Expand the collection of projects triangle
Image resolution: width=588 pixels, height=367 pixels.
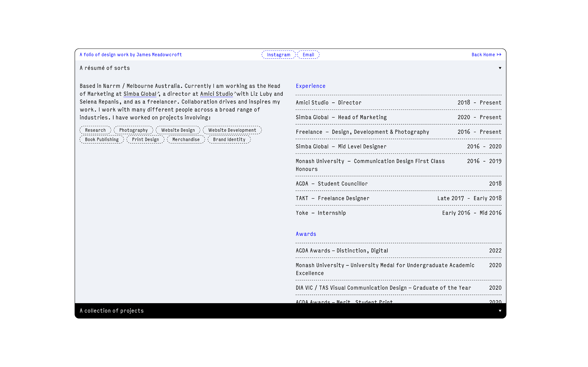click(500, 311)
